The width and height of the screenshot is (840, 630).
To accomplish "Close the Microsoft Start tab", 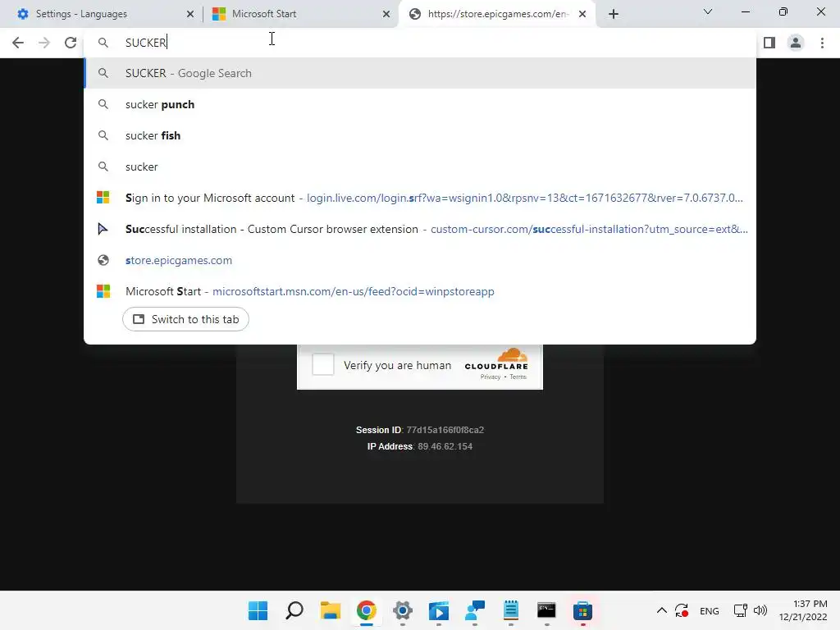I will coord(386,14).
